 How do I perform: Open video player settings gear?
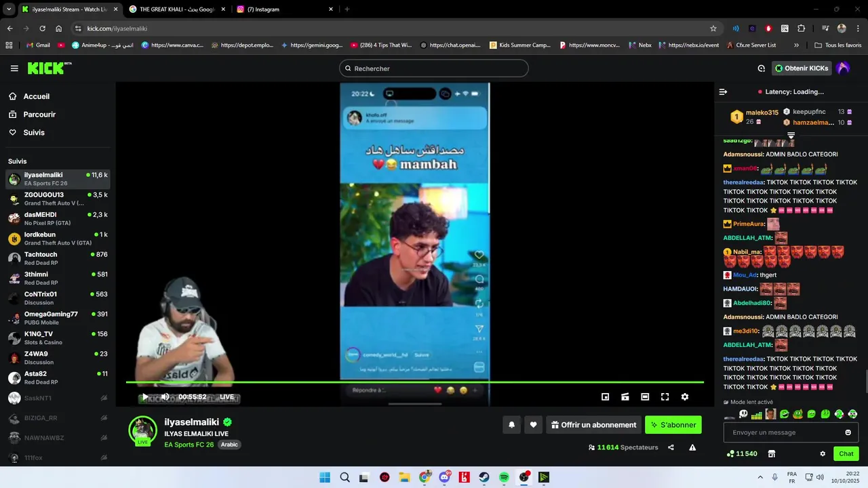click(685, 397)
